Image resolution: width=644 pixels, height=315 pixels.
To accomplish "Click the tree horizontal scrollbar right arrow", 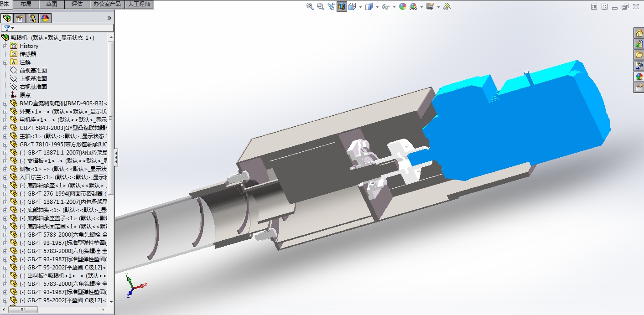I will coord(104,310).
